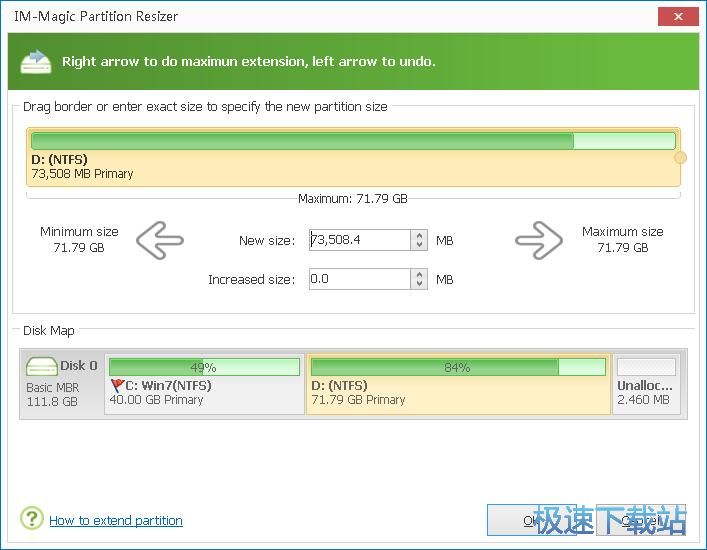Click 'Basic MBR' disk type text
The image size is (707, 550).
[x=53, y=388]
